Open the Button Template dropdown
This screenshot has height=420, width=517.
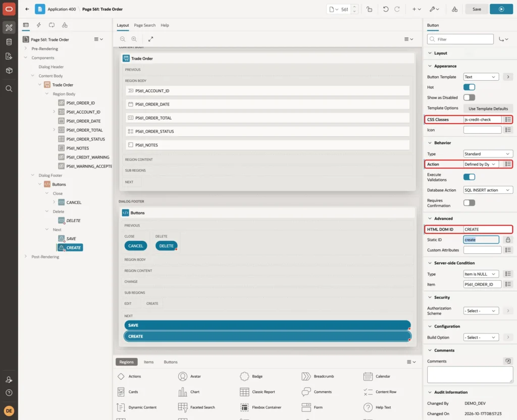481,77
